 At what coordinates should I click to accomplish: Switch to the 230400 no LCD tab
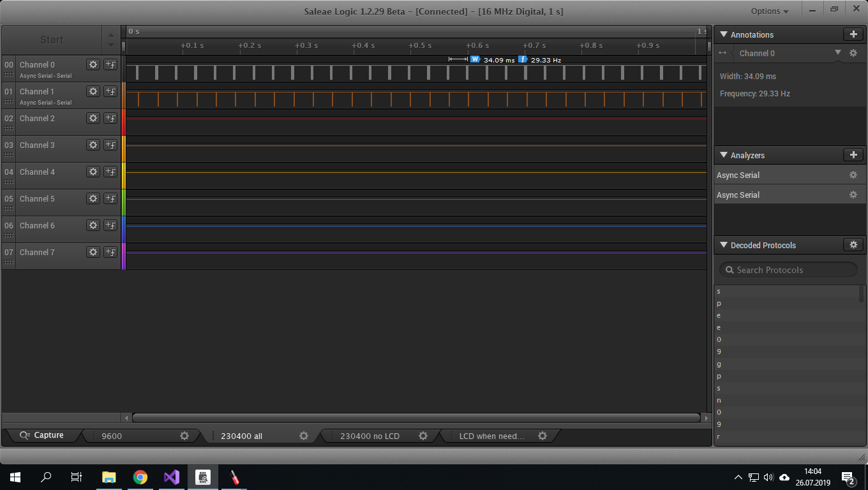(x=370, y=436)
